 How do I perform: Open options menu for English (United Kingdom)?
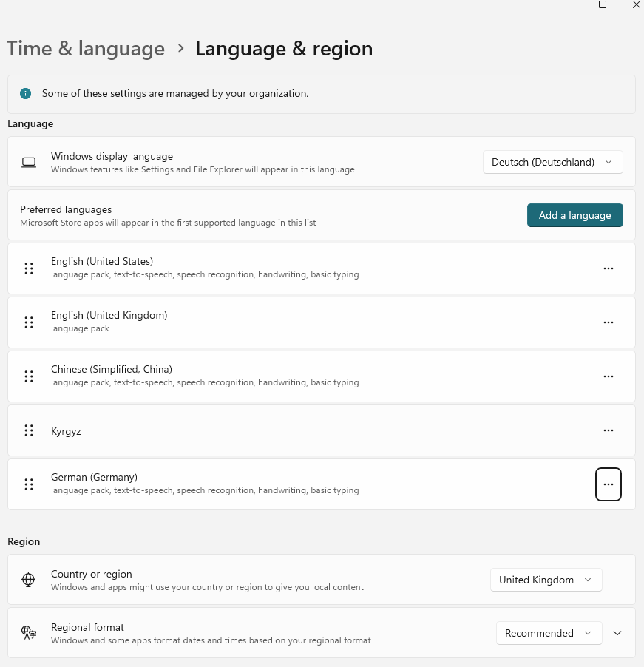click(609, 322)
